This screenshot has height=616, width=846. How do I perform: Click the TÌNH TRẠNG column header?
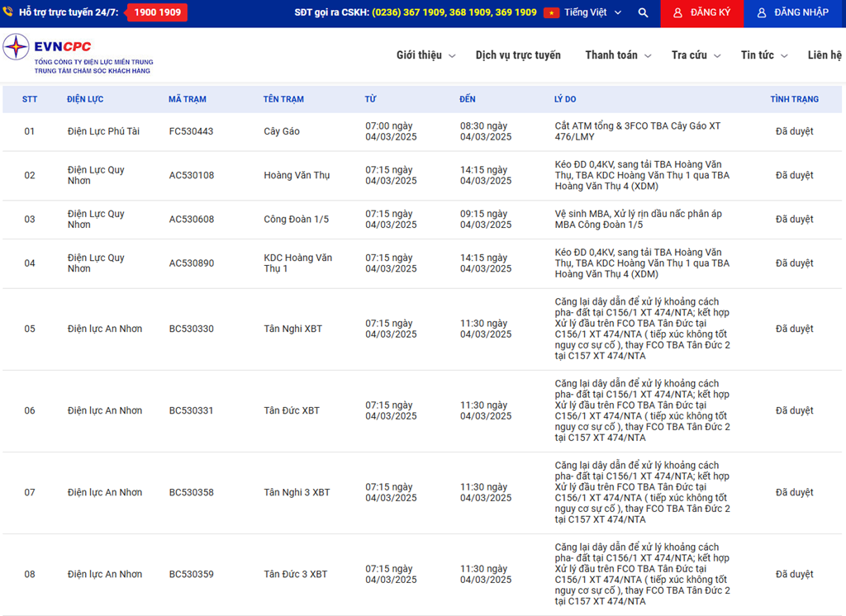(x=794, y=99)
